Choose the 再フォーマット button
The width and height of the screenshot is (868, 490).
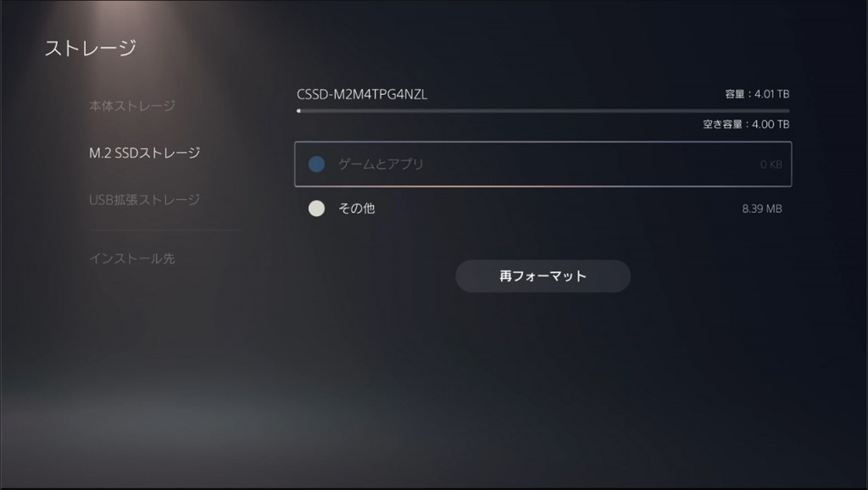(x=542, y=276)
